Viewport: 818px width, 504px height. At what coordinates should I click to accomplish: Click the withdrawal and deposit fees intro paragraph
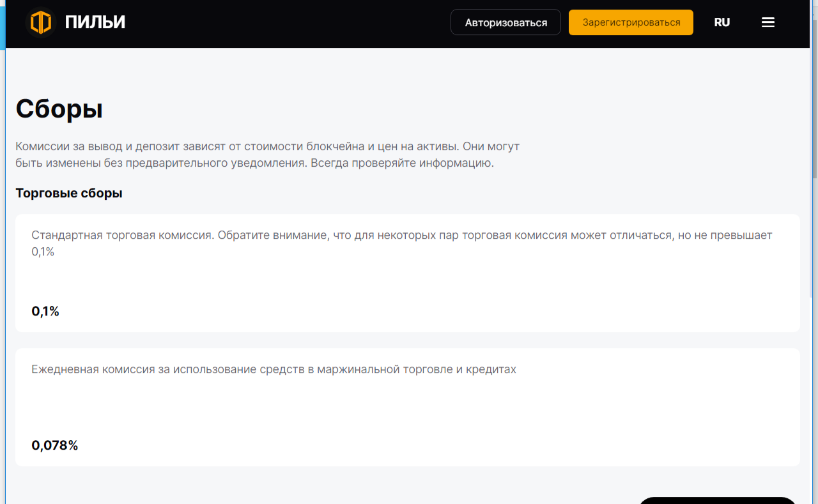[267, 155]
